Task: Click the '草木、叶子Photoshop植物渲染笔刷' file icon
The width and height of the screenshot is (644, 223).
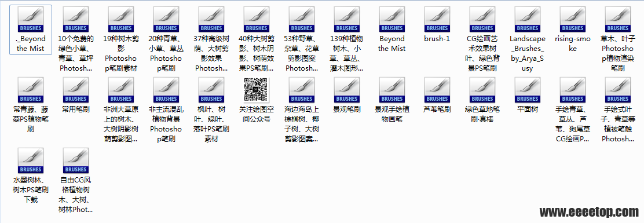Action: pos(618,20)
